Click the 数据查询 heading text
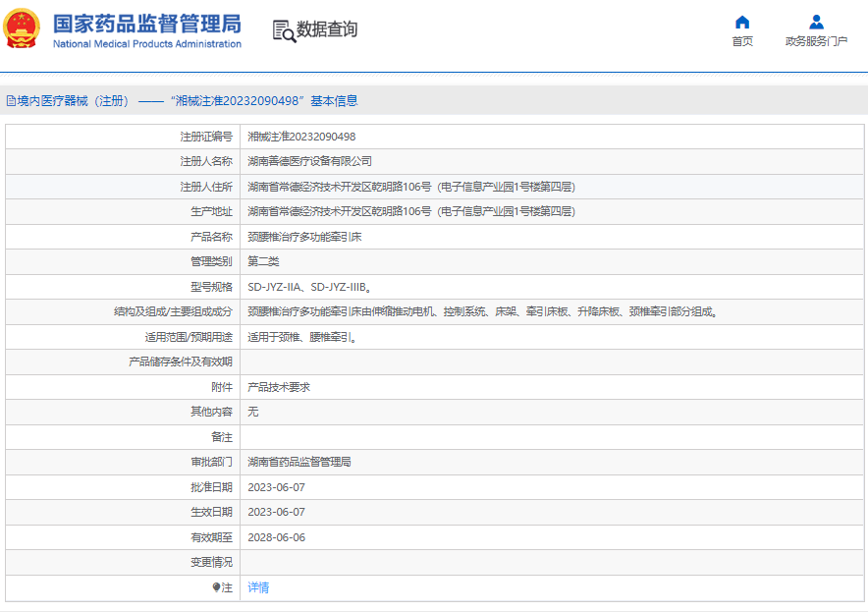868x612 pixels. (327, 29)
